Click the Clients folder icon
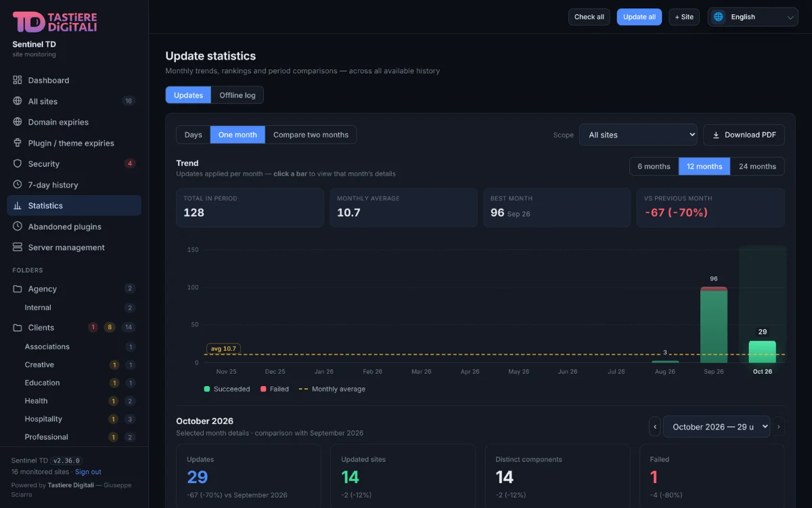The image size is (812, 508). click(18, 327)
